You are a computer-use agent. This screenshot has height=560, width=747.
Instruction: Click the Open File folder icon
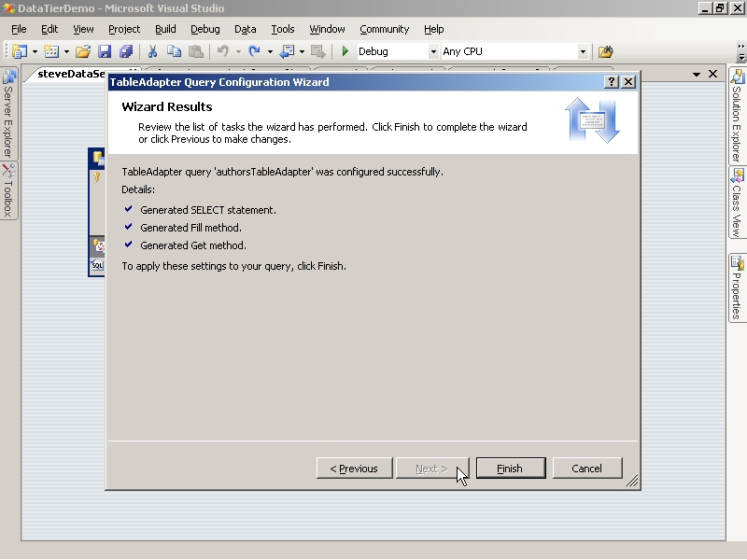(x=83, y=51)
